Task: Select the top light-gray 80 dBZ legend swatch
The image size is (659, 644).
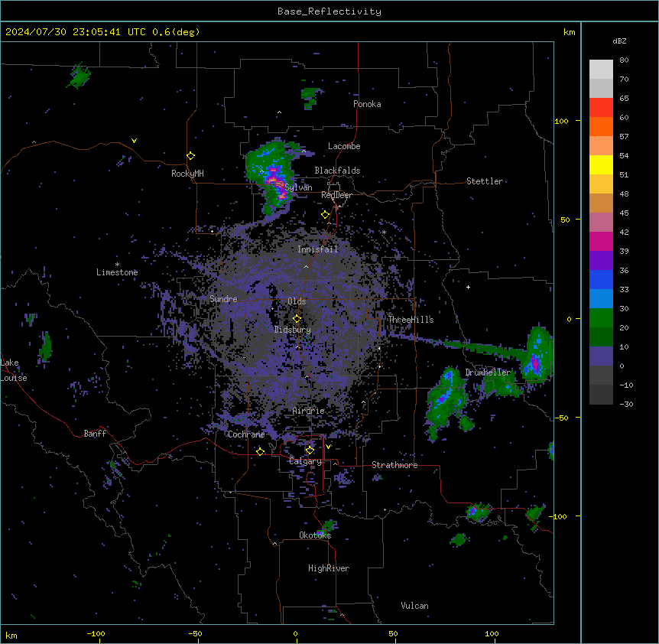Action: coord(601,70)
